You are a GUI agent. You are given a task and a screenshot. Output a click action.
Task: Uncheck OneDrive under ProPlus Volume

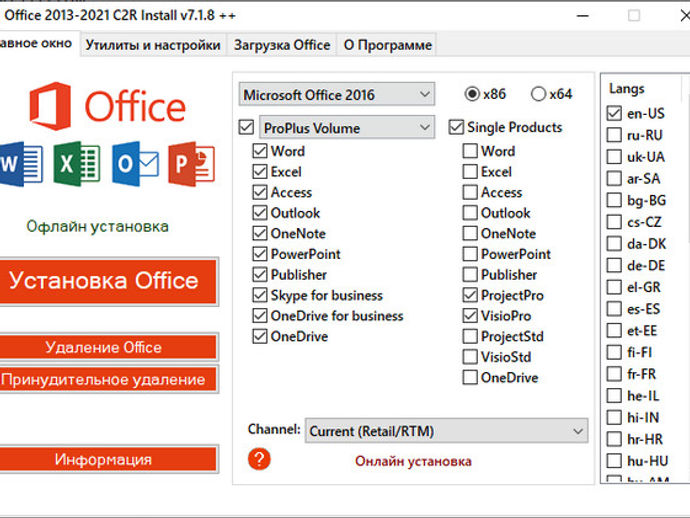coord(260,336)
